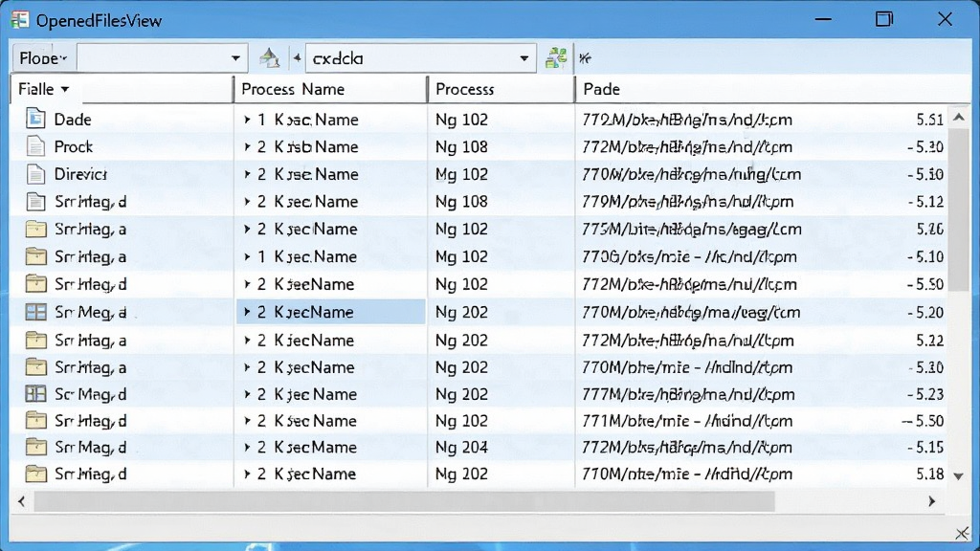
Task: Click inside the cxdcla text field
Action: [410, 58]
